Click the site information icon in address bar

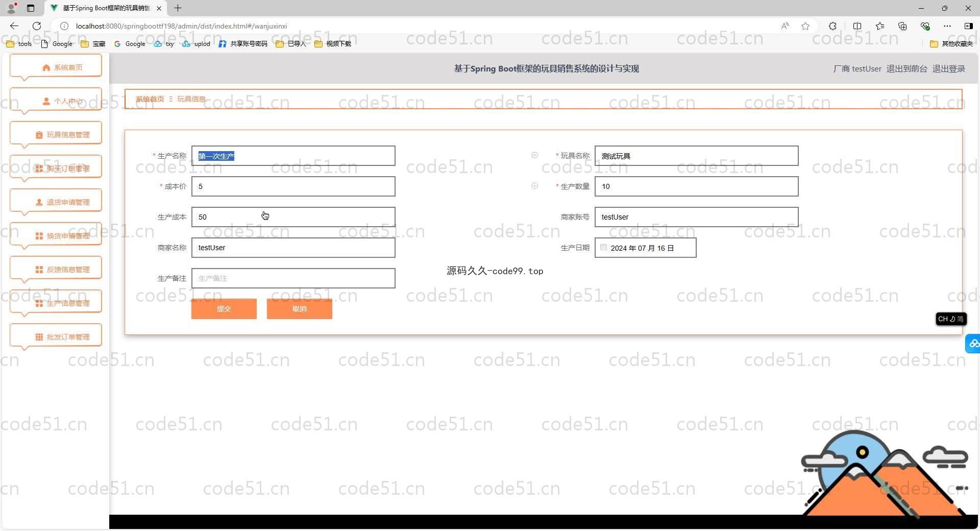pos(64,26)
